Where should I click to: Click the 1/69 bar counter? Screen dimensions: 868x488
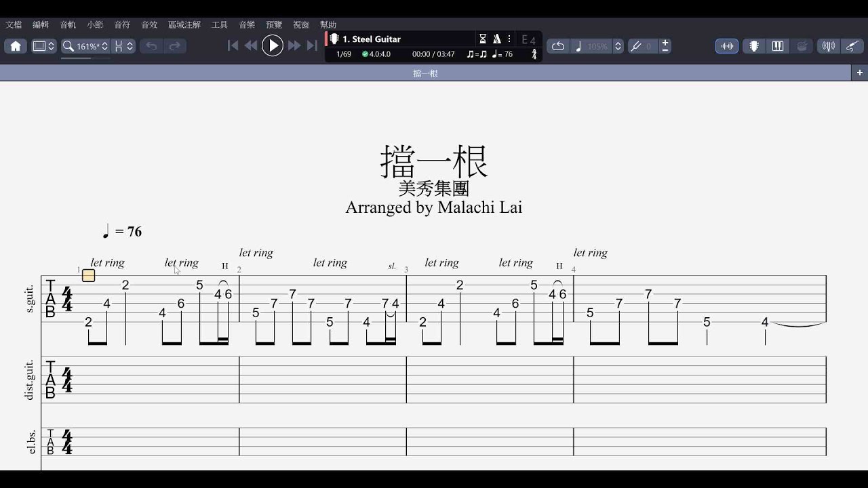(x=344, y=54)
